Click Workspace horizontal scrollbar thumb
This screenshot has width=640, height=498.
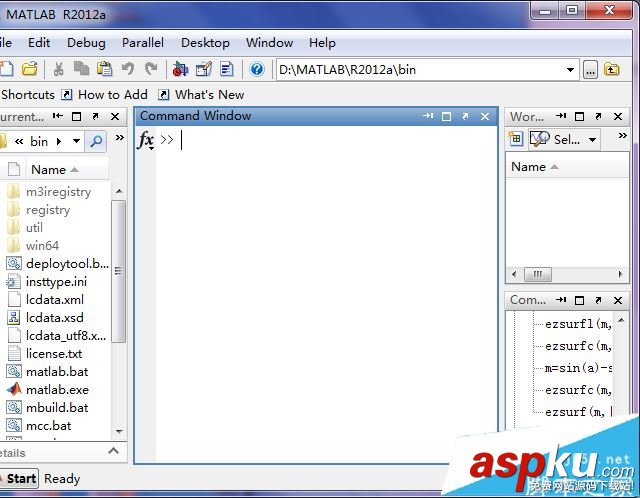pyautogui.click(x=538, y=274)
